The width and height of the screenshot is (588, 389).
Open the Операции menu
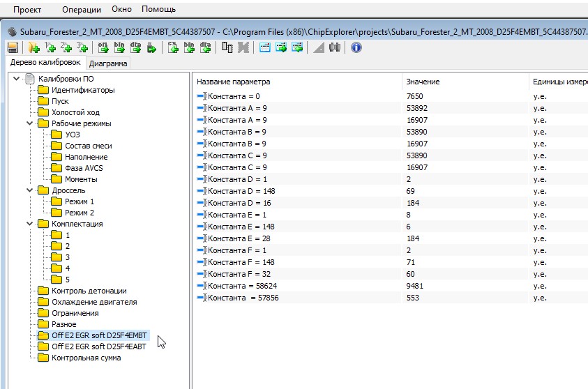pos(81,10)
